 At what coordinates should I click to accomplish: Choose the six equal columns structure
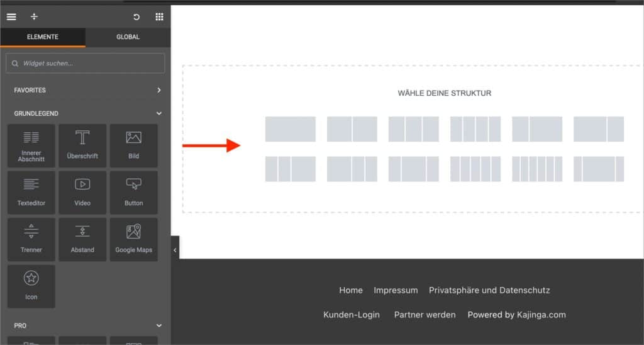pyautogui.click(x=537, y=169)
